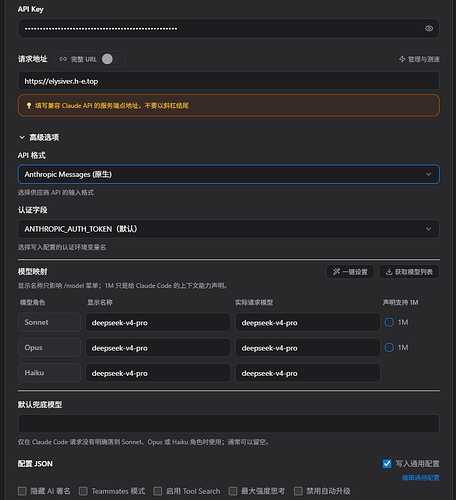Click the 模型映射 section heading
This screenshot has height=500, width=456.
pos(33,272)
